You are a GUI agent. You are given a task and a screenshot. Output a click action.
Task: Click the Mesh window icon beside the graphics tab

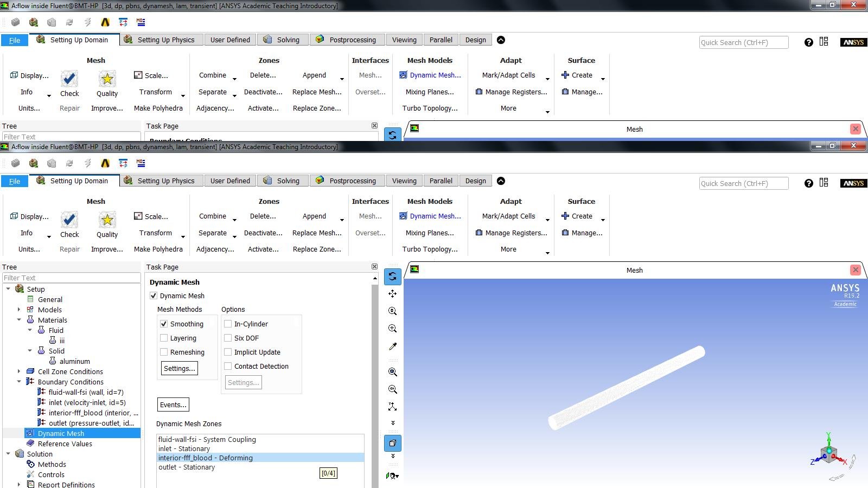pos(414,269)
